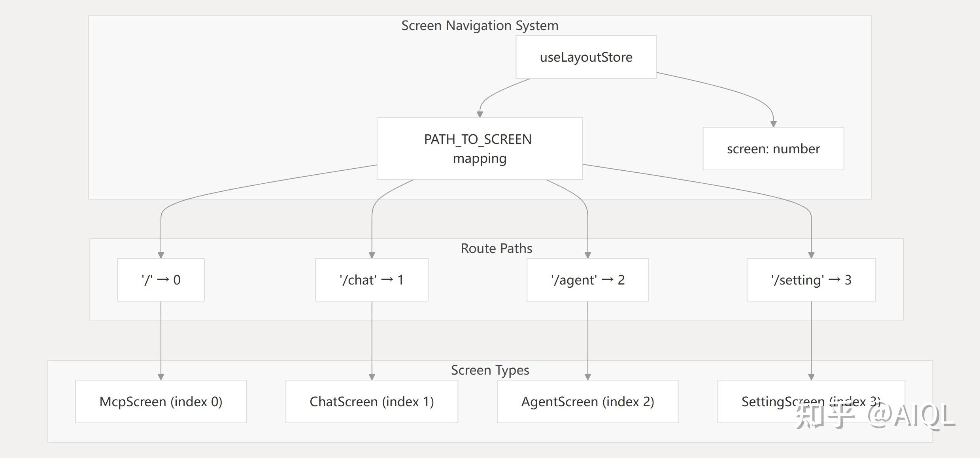Click arrowhead entering McpScreen box
The height and width of the screenshot is (458, 980).
[x=161, y=377]
